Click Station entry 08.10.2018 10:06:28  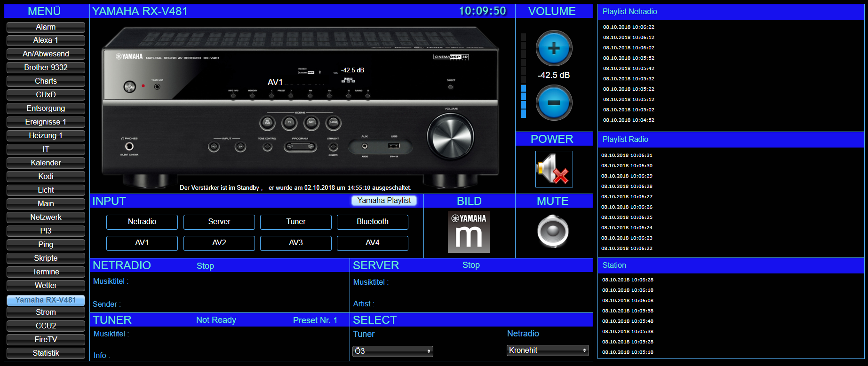point(628,280)
